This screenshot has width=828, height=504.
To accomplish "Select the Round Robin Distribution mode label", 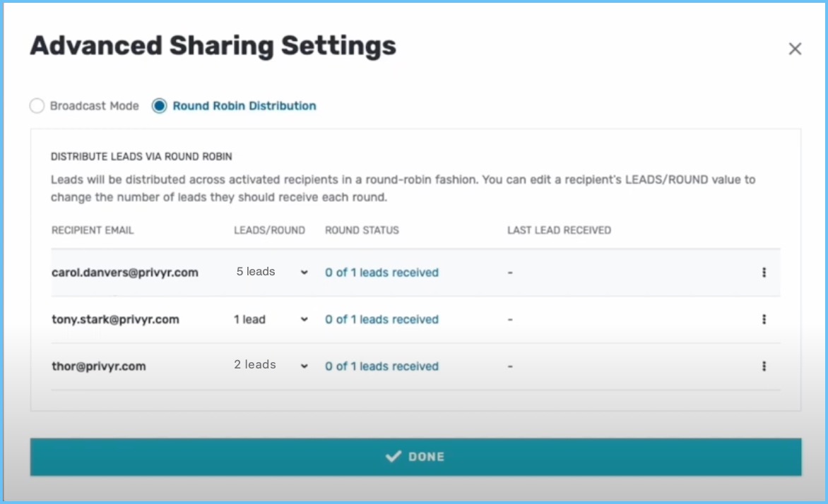I will point(244,105).
